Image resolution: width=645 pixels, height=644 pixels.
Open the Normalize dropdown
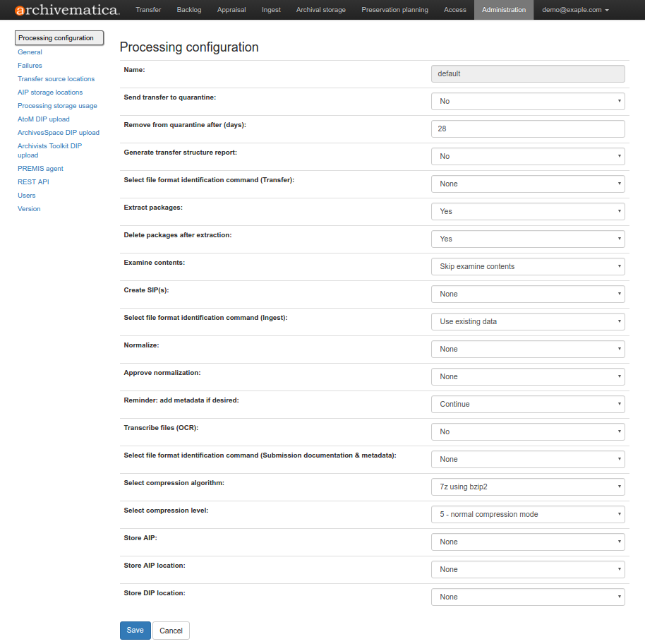tap(528, 349)
